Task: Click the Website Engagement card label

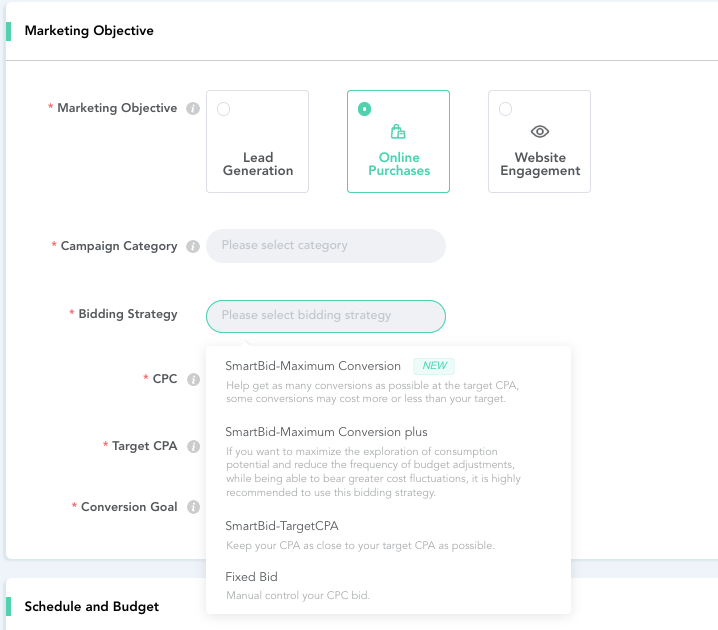Action: (x=540, y=164)
